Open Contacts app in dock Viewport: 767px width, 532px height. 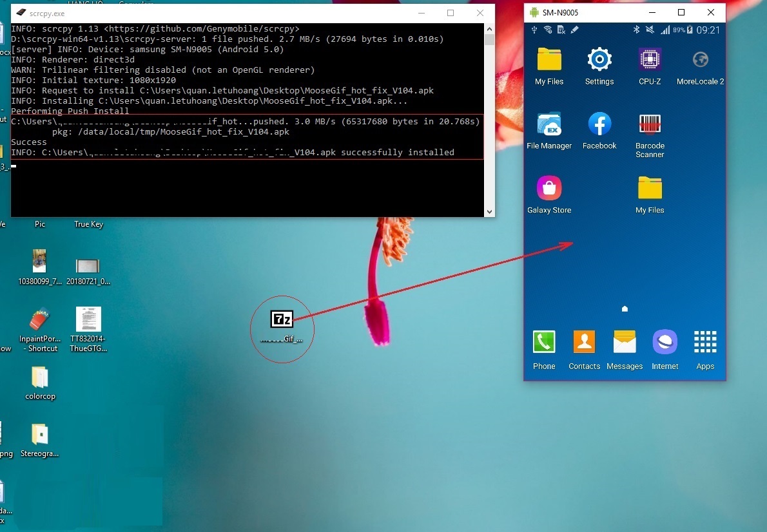(x=584, y=350)
